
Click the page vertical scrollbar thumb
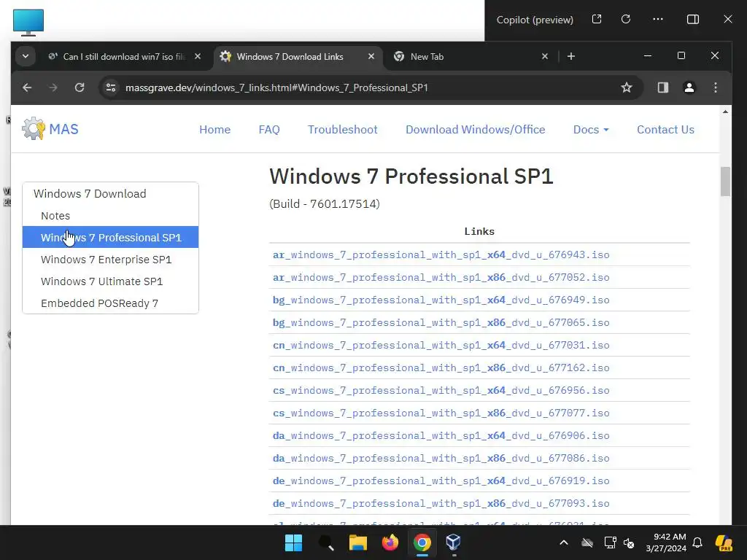[x=725, y=182]
